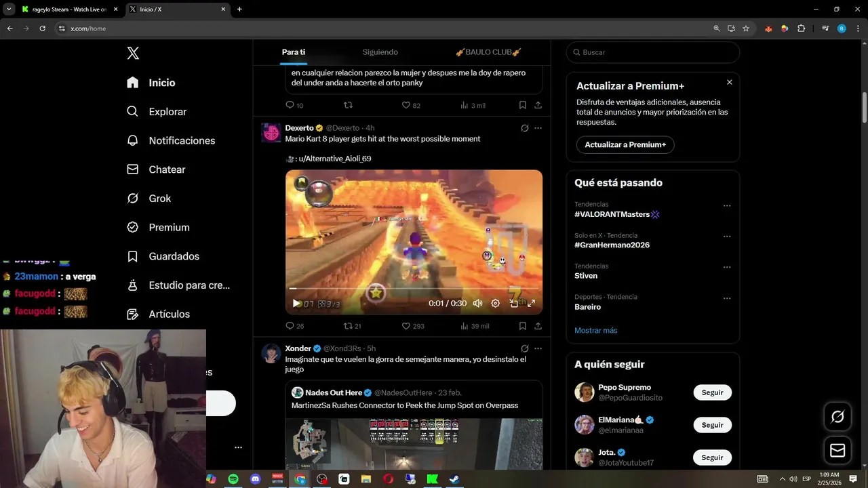Open Artículos in the sidebar
868x488 pixels.
158,314
